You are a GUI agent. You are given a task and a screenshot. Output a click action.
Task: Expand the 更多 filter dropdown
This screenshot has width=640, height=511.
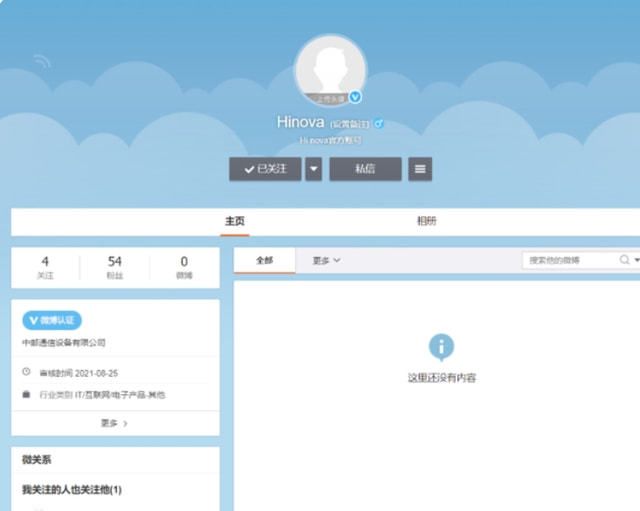326,260
